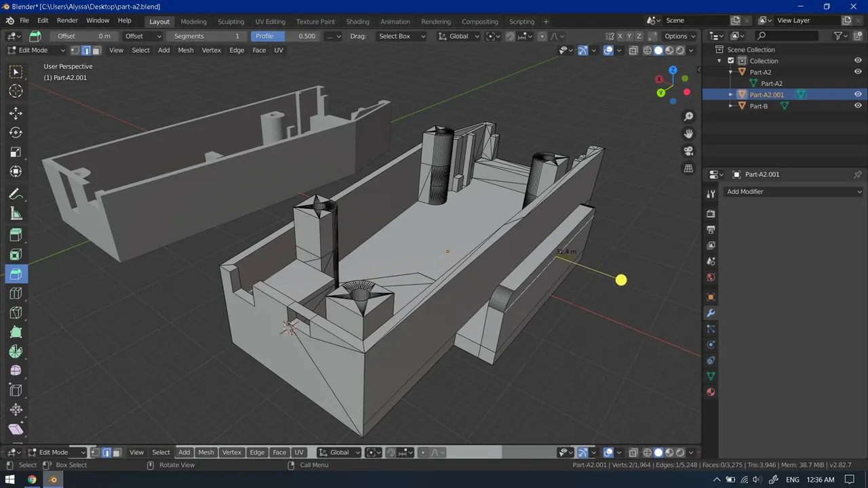
Task: Select the Inset Faces tool
Action: point(16,254)
